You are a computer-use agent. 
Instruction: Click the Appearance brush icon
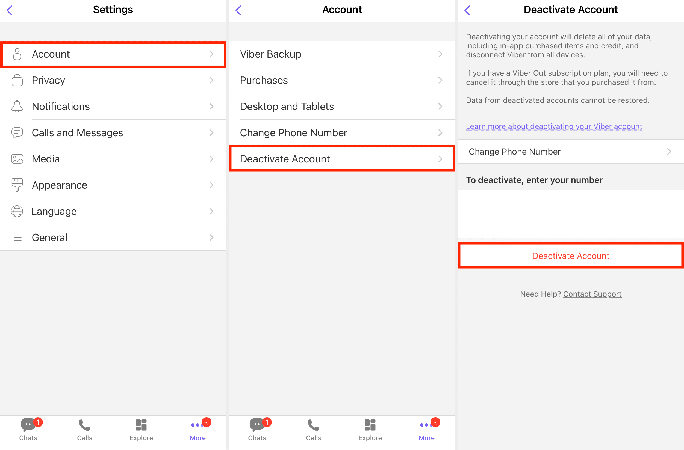(17, 185)
